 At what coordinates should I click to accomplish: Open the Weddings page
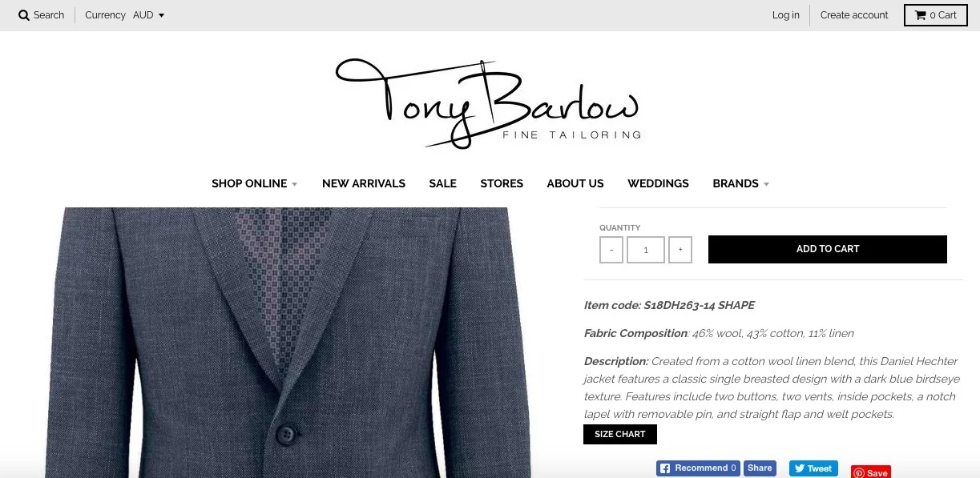tap(658, 183)
